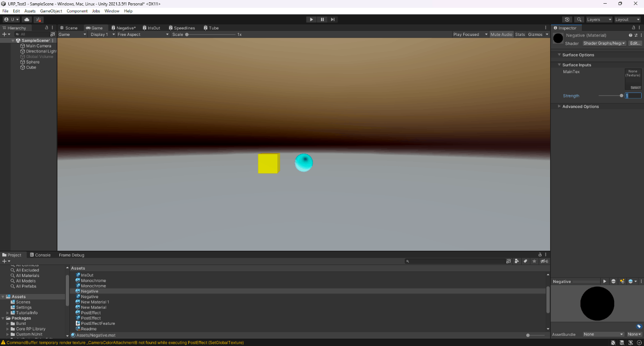Open the Component menu

[x=77, y=11]
